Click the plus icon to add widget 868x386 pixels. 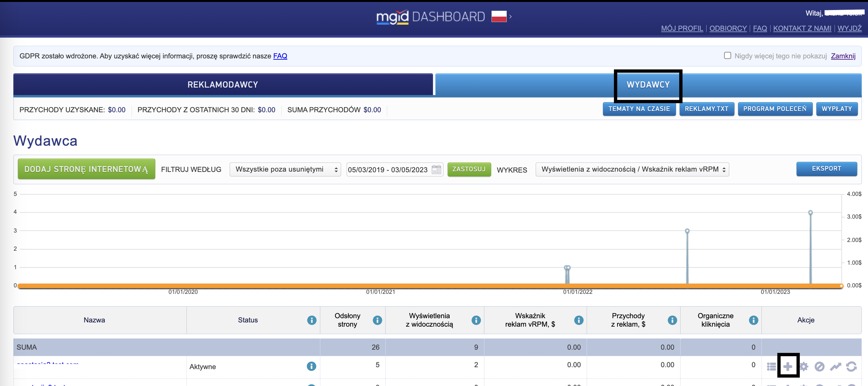point(788,367)
